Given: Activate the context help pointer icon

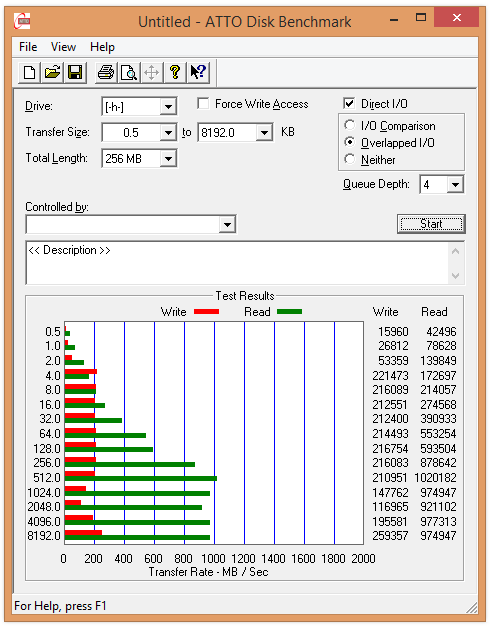Looking at the screenshot, I should pos(198,72).
